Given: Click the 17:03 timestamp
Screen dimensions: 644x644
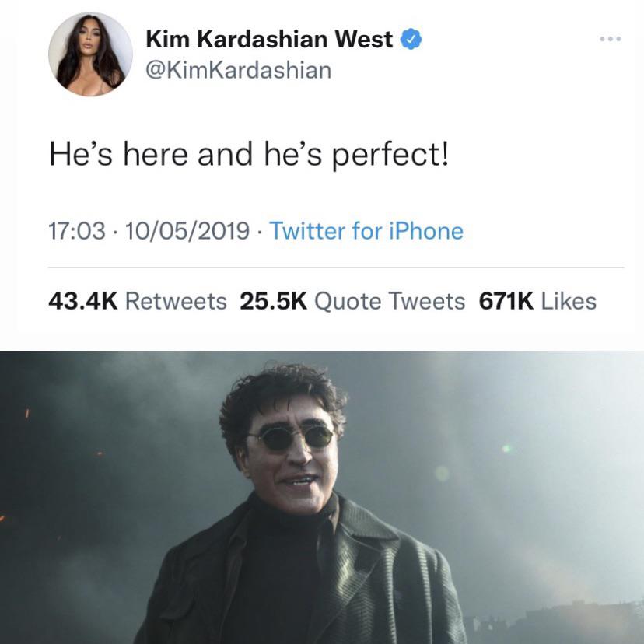Looking at the screenshot, I should pos(77,231).
